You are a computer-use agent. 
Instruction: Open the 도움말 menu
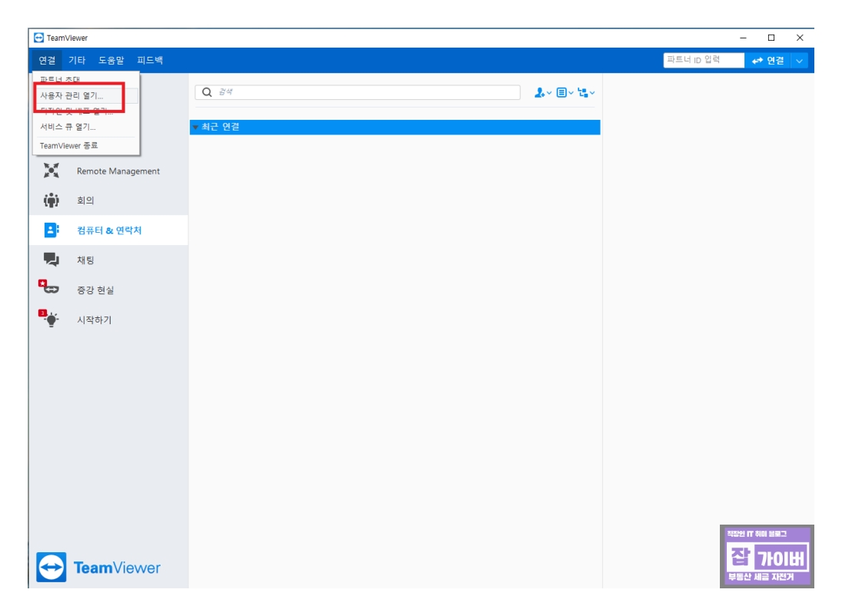point(111,60)
